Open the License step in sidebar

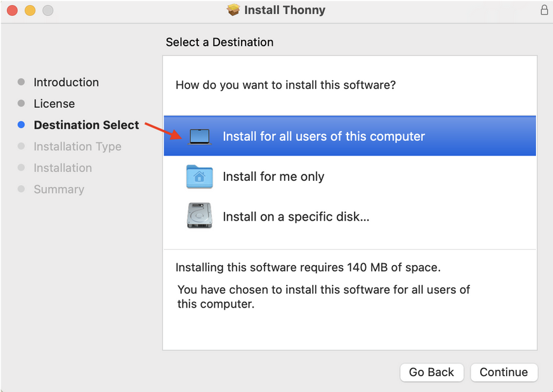[55, 104]
